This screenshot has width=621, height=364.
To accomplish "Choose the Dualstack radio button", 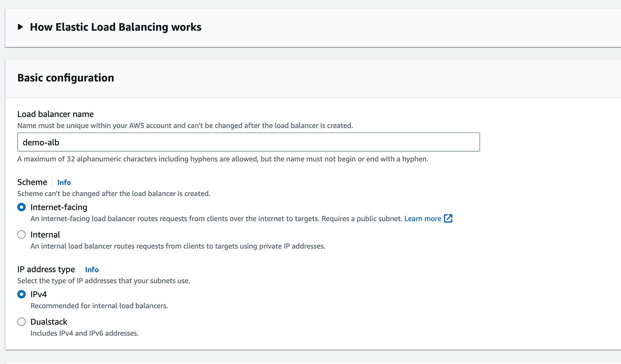I will pos(21,321).
